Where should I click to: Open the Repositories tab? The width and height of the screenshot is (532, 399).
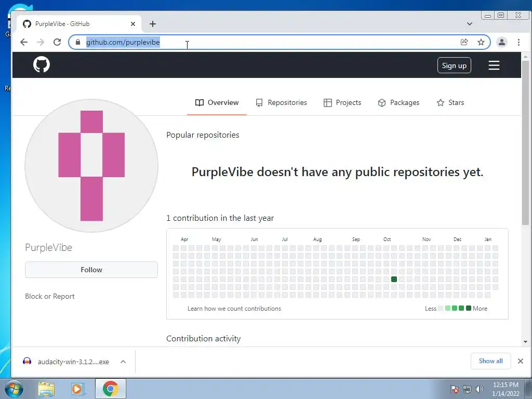(281, 102)
